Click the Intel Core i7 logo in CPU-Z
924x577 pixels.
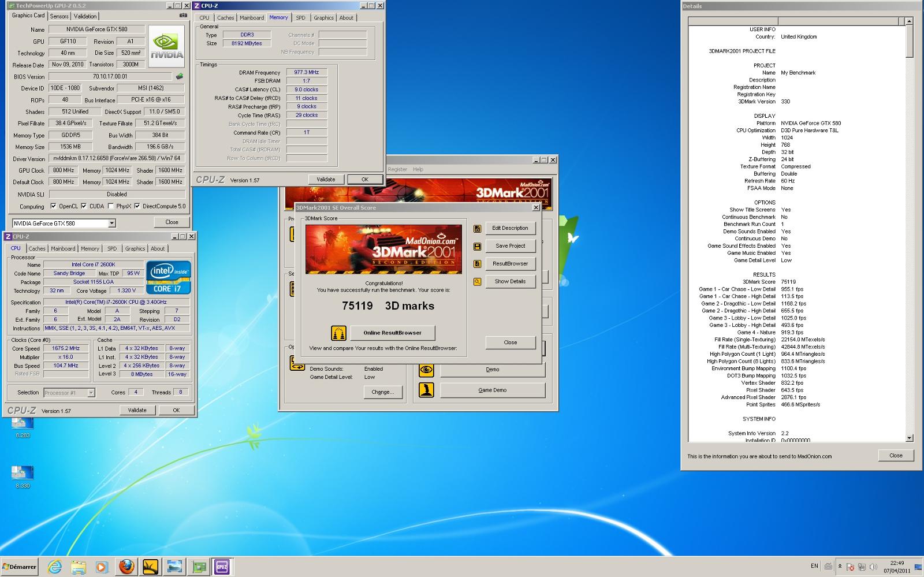169,277
